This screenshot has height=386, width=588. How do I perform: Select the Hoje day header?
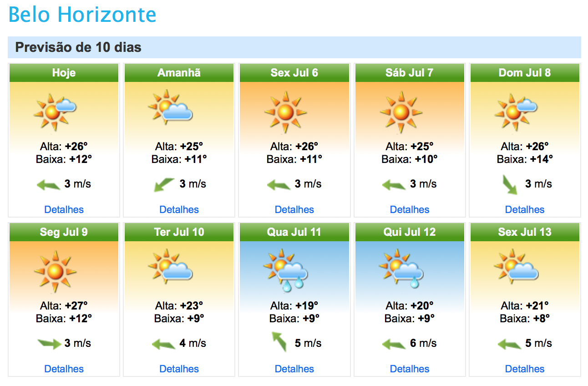click(x=64, y=73)
